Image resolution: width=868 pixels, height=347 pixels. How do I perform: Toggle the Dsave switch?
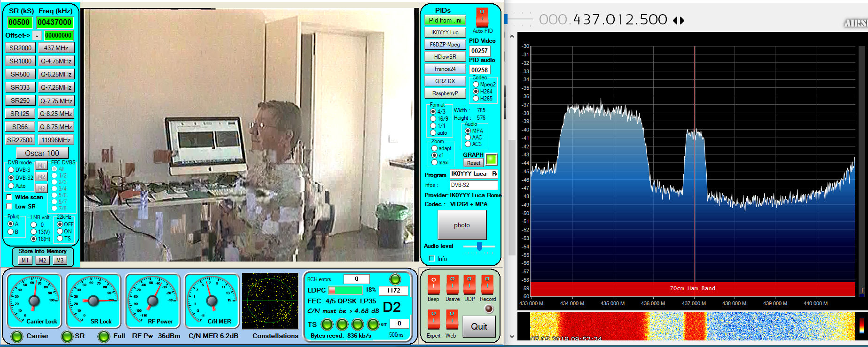pyautogui.click(x=452, y=285)
